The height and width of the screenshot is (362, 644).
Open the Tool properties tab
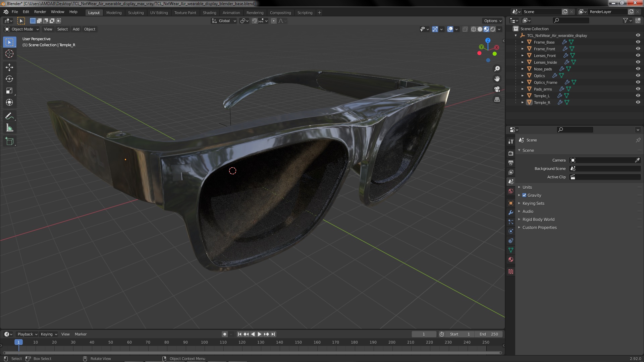pyautogui.click(x=511, y=141)
